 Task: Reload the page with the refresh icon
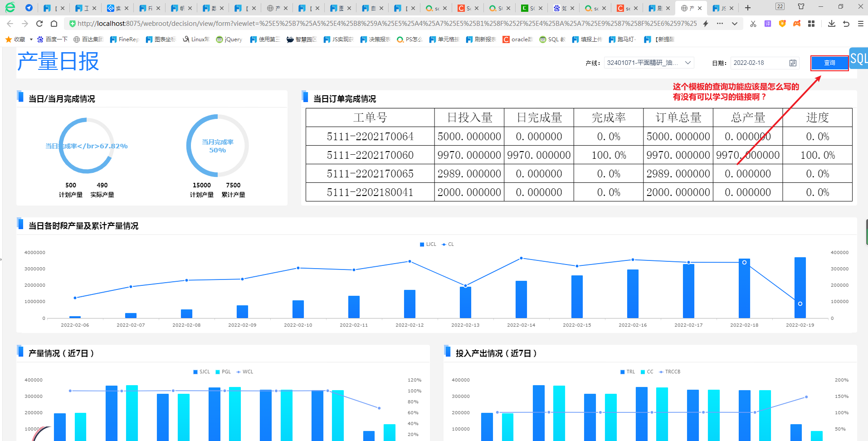click(39, 24)
